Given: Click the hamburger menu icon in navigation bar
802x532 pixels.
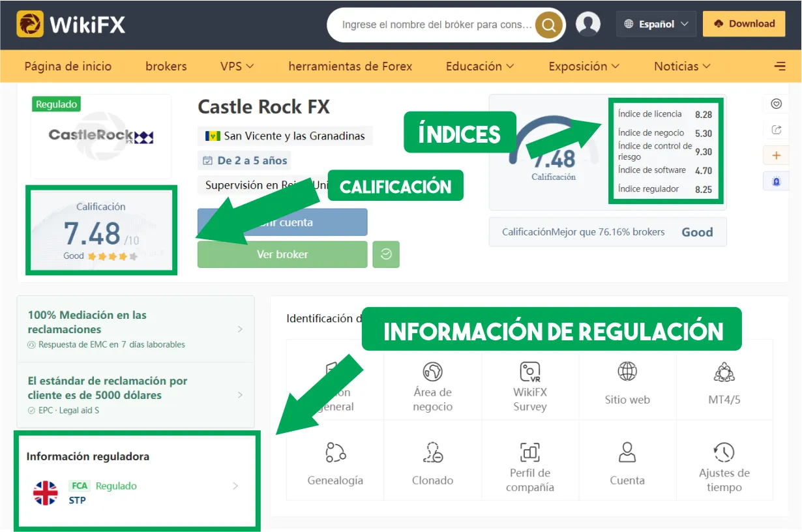Looking at the screenshot, I should coord(780,66).
